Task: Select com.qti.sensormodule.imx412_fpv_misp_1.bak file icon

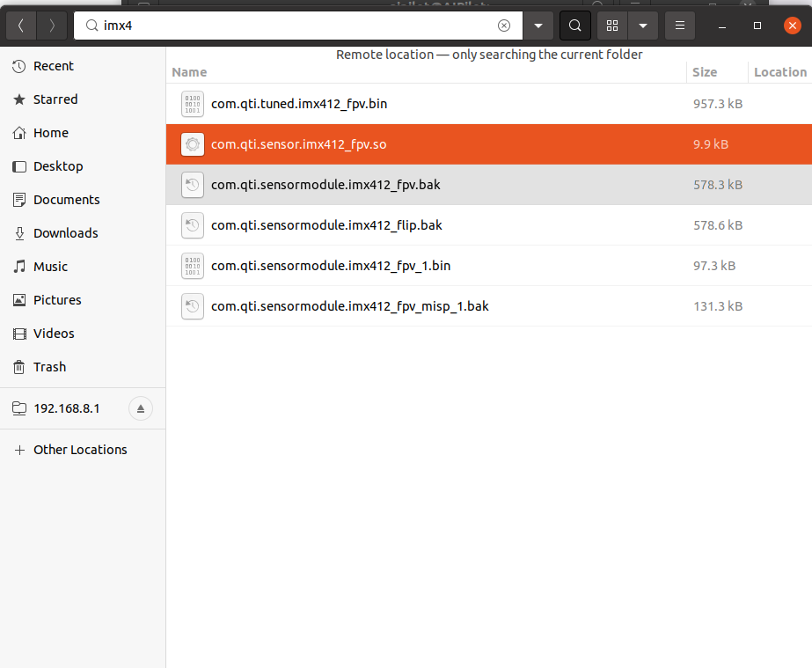Action: point(192,306)
